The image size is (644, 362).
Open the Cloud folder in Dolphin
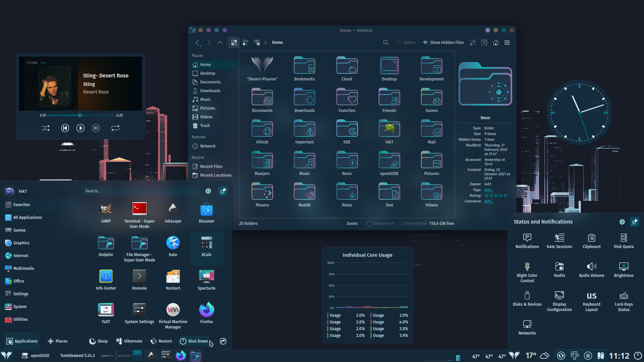(x=347, y=69)
